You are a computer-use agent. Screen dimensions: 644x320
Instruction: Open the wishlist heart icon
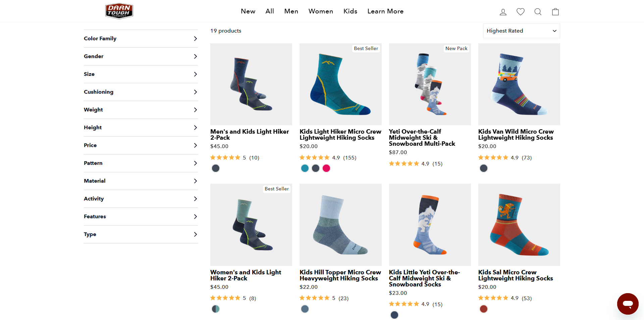tap(520, 12)
